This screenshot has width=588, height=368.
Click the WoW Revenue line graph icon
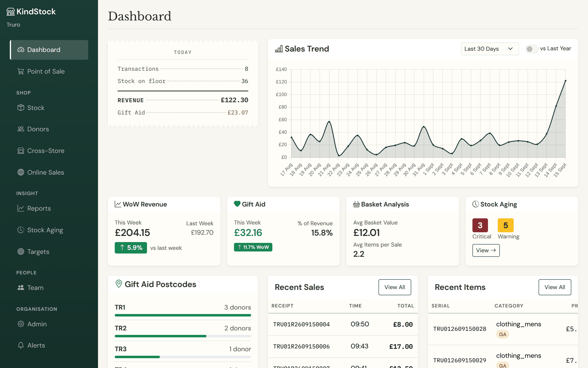pos(118,204)
